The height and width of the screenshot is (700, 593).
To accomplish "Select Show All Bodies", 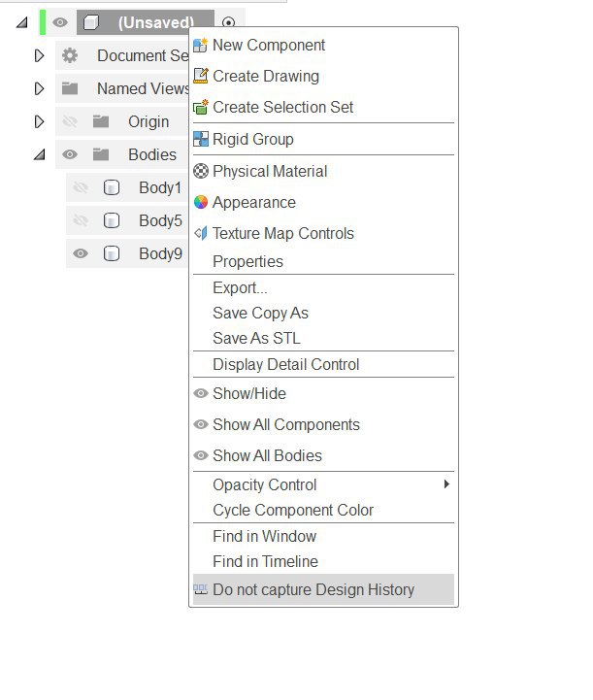I will tap(323, 455).
